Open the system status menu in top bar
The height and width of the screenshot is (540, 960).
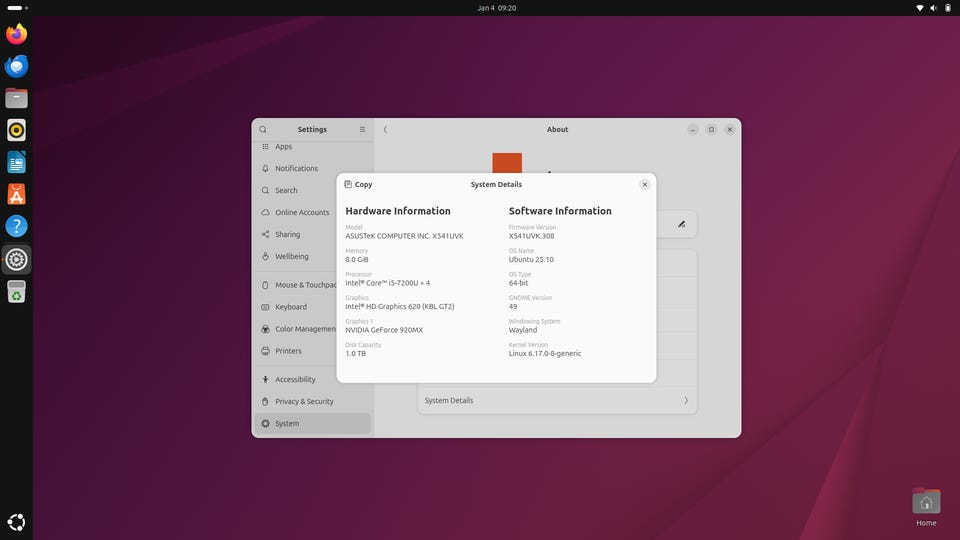point(932,8)
